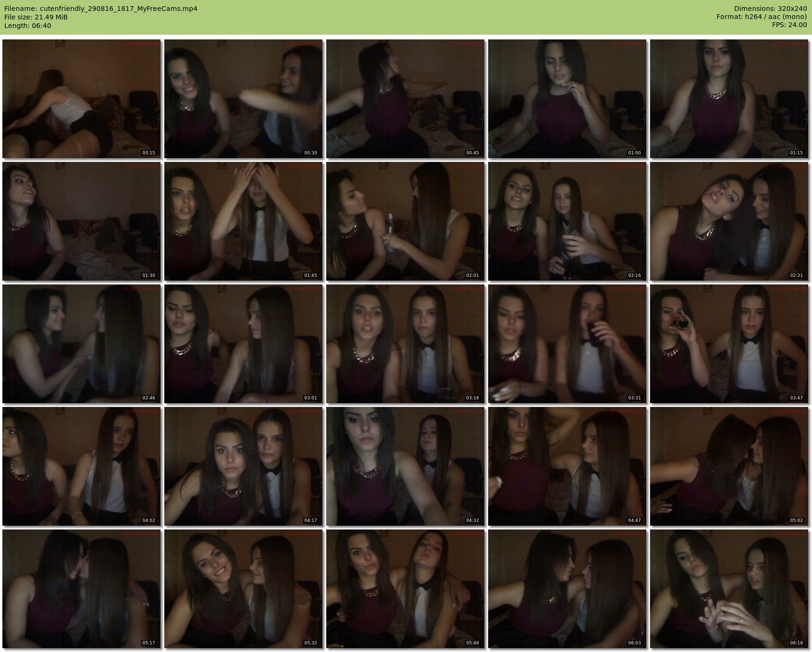Select the frame at 06:03

567,589
